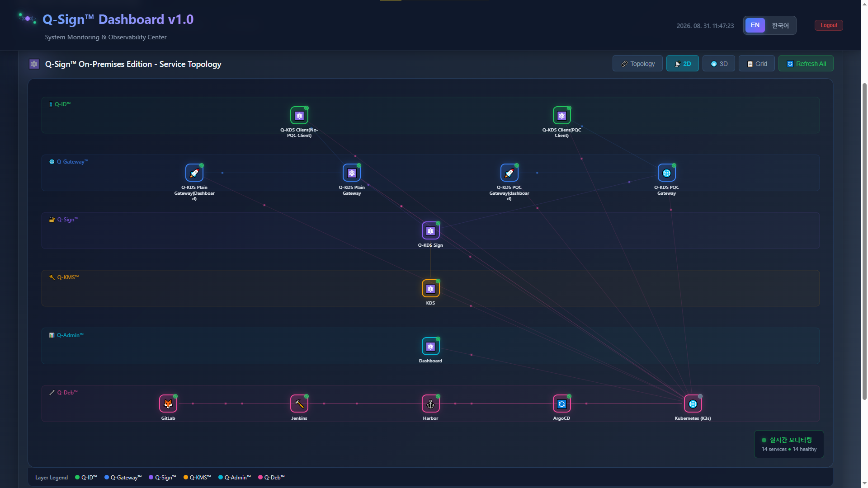
Task: Select the Q-KDS PQC Gateway globe node
Action: tap(666, 173)
